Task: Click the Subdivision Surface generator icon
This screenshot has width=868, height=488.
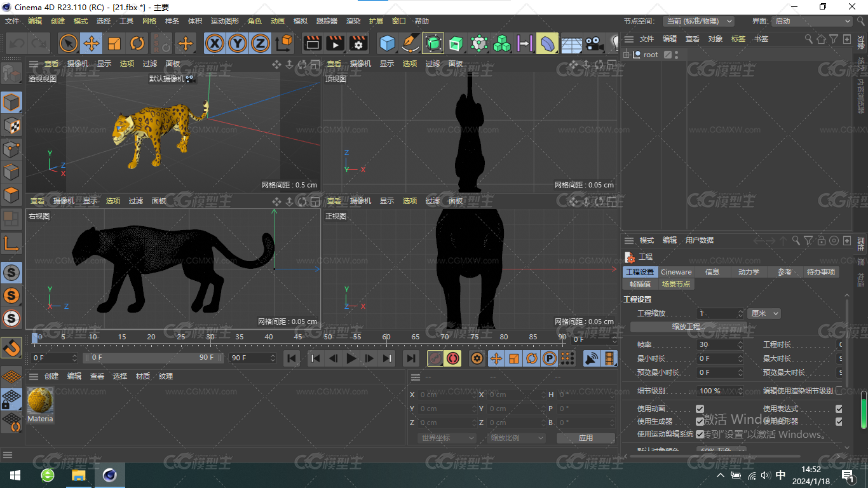Action: pos(433,43)
